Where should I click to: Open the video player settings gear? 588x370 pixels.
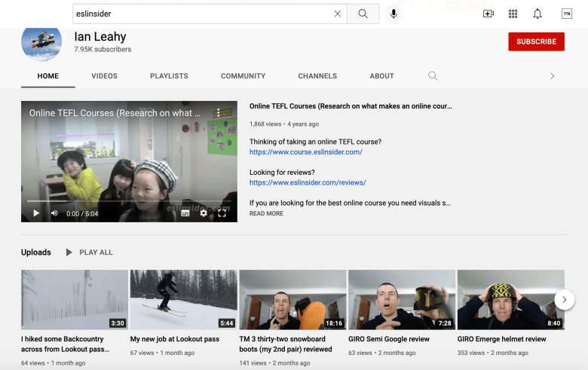click(x=203, y=213)
